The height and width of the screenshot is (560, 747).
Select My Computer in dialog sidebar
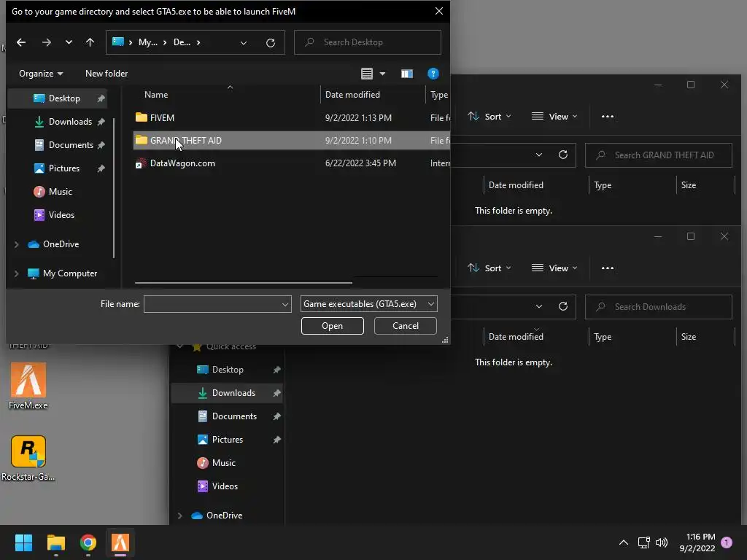click(63, 273)
